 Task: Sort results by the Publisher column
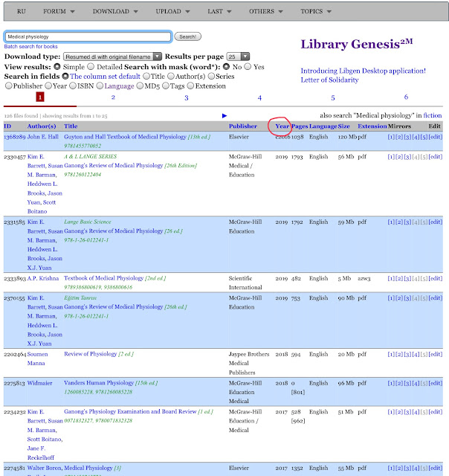tap(242, 126)
